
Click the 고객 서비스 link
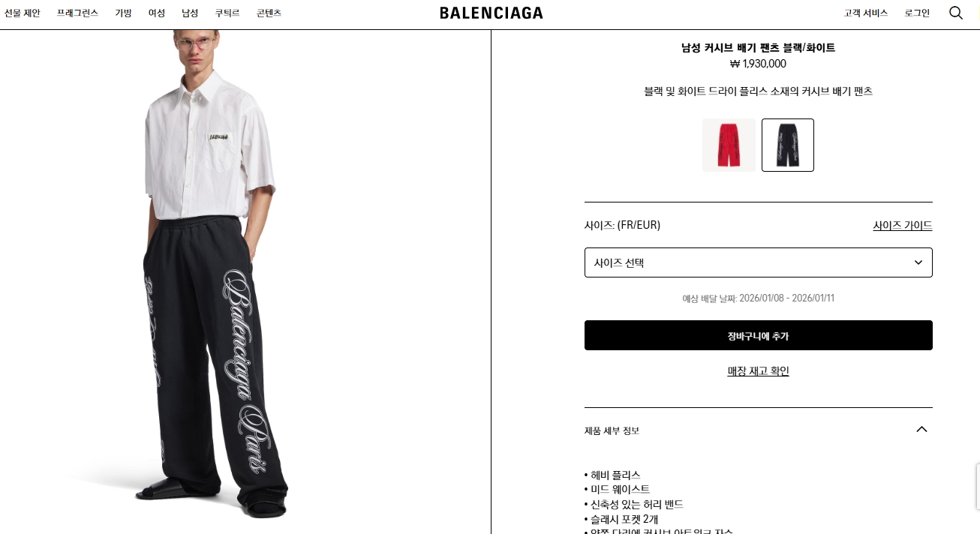point(865,13)
